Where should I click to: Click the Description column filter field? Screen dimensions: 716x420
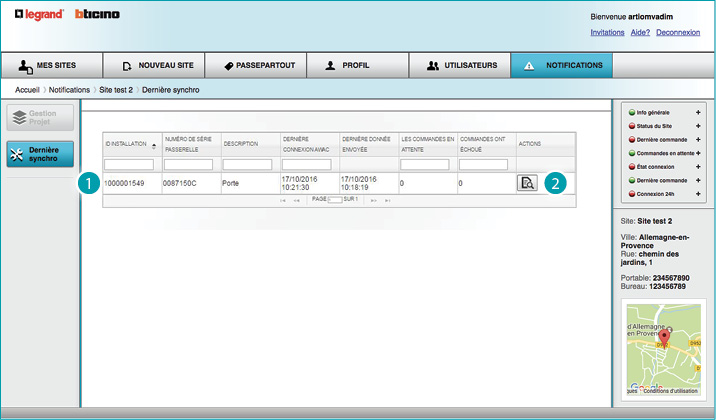click(247, 165)
